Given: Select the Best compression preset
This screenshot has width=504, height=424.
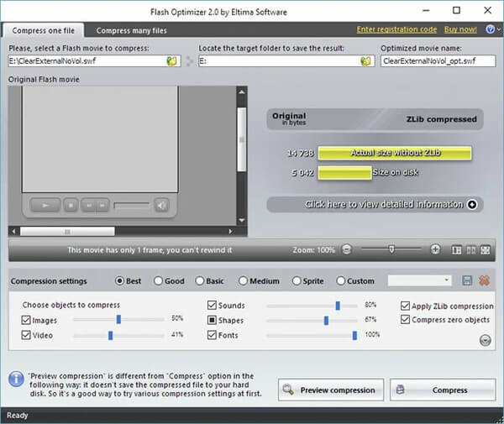Looking at the screenshot, I should tap(119, 281).
